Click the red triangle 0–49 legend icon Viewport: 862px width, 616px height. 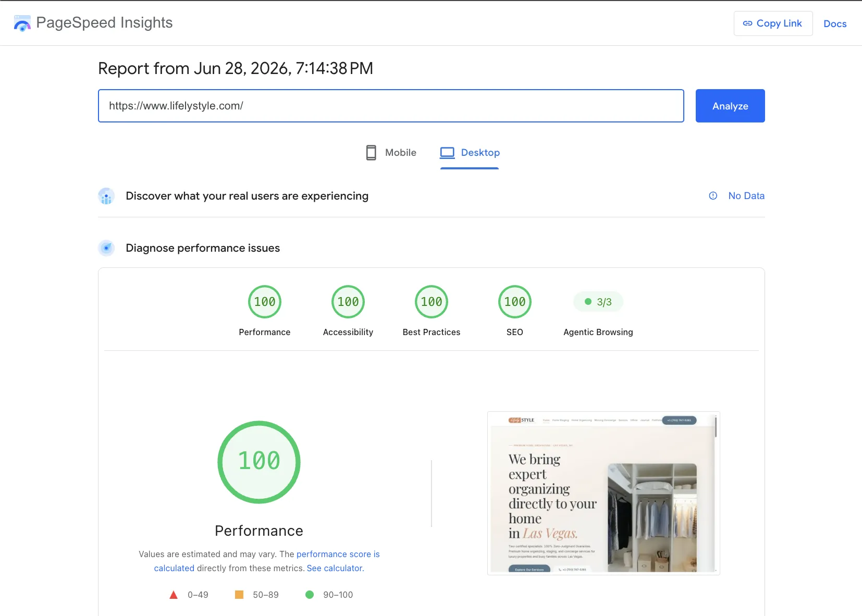click(x=174, y=595)
